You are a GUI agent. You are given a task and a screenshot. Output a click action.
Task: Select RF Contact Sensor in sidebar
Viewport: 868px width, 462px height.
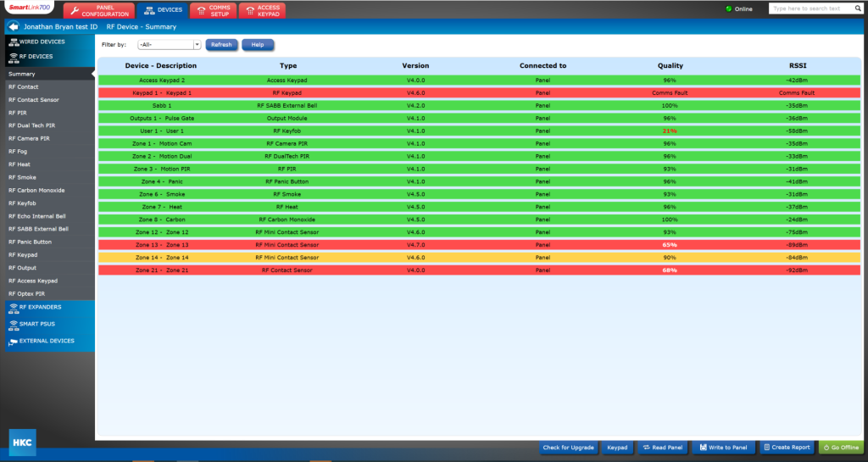[x=50, y=100]
